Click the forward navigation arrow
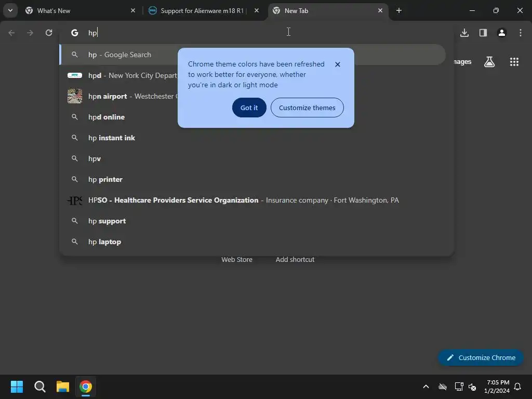 coord(30,33)
